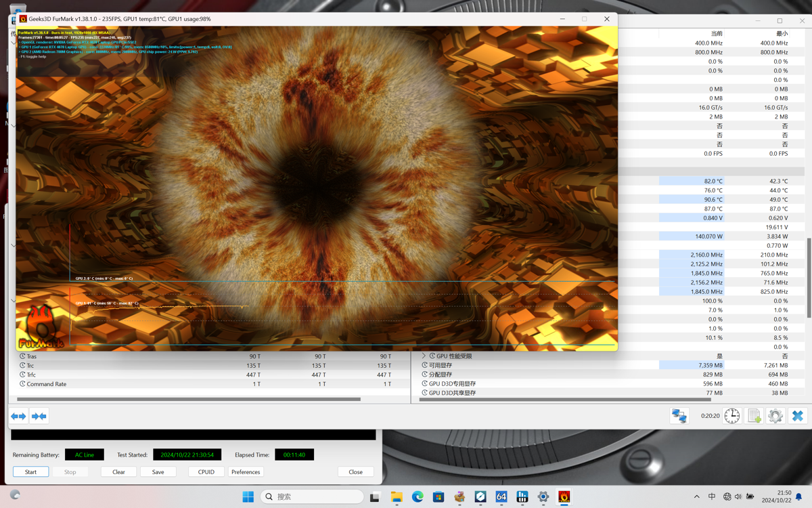Open Windows Settings gear on the taskbar
This screenshot has width=812, height=508.
pos(543,496)
